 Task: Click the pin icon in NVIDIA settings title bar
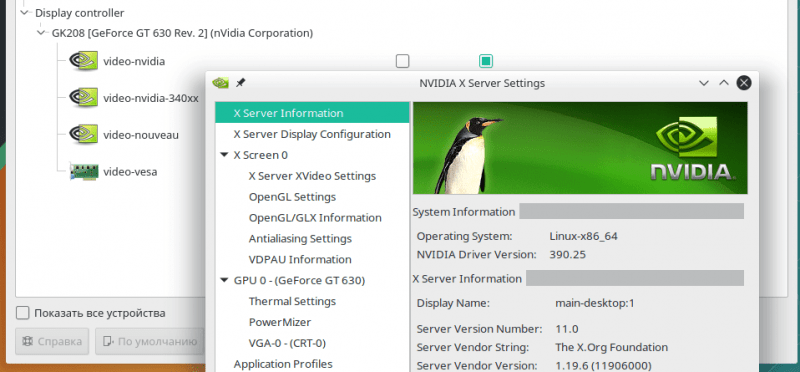point(240,82)
